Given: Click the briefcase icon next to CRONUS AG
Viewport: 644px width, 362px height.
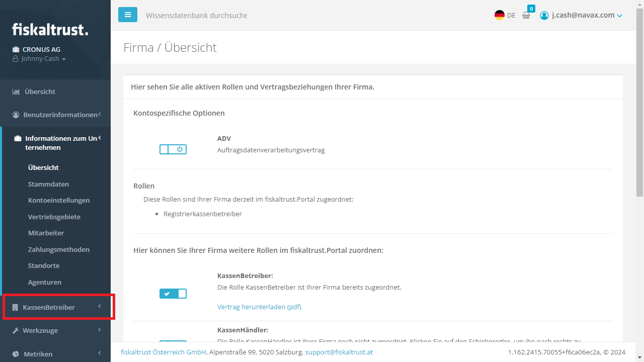Looking at the screenshot, I should pyautogui.click(x=16, y=49).
